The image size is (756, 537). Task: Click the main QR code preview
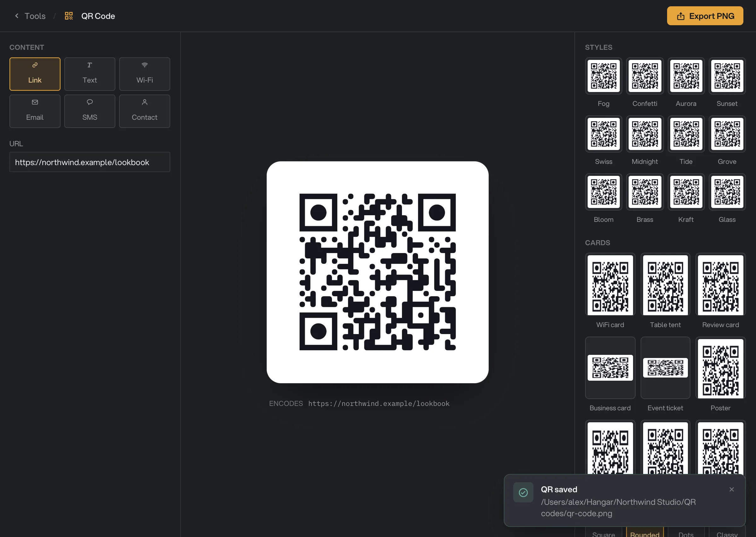pos(377,272)
